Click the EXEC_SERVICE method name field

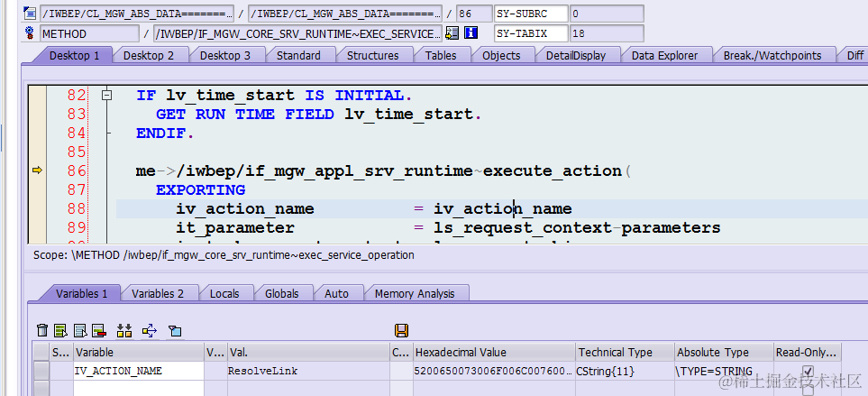[297, 33]
